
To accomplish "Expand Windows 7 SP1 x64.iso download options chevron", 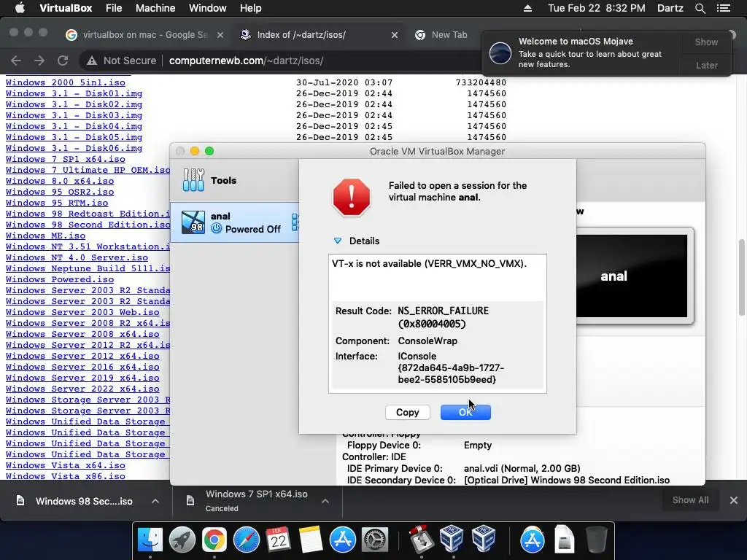I will click(325, 501).
